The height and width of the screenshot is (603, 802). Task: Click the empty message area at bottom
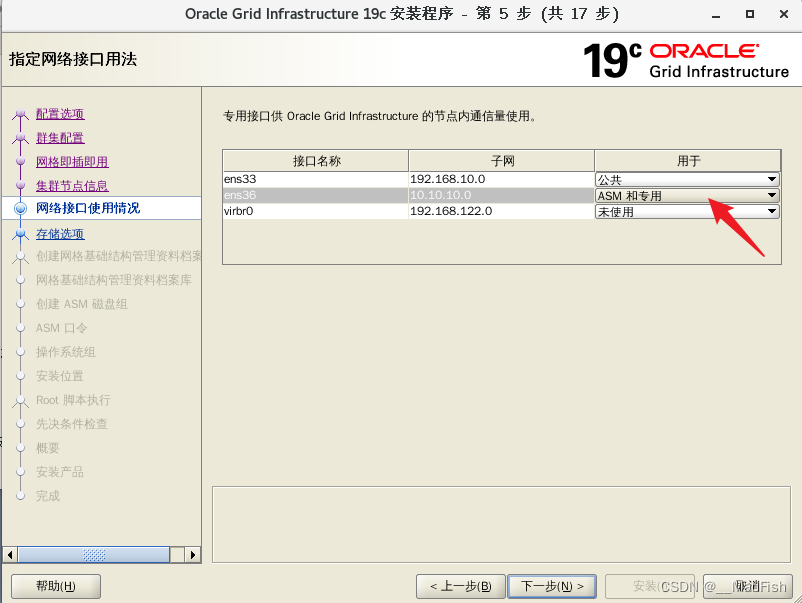coord(501,525)
